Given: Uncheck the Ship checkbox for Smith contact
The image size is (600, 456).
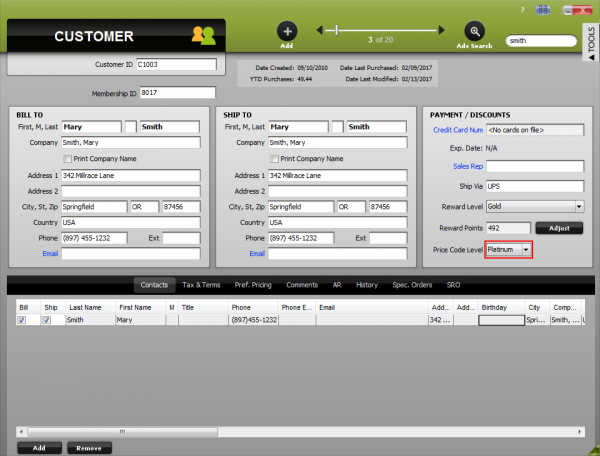Looking at the screenshot, I should pos(47,320).
